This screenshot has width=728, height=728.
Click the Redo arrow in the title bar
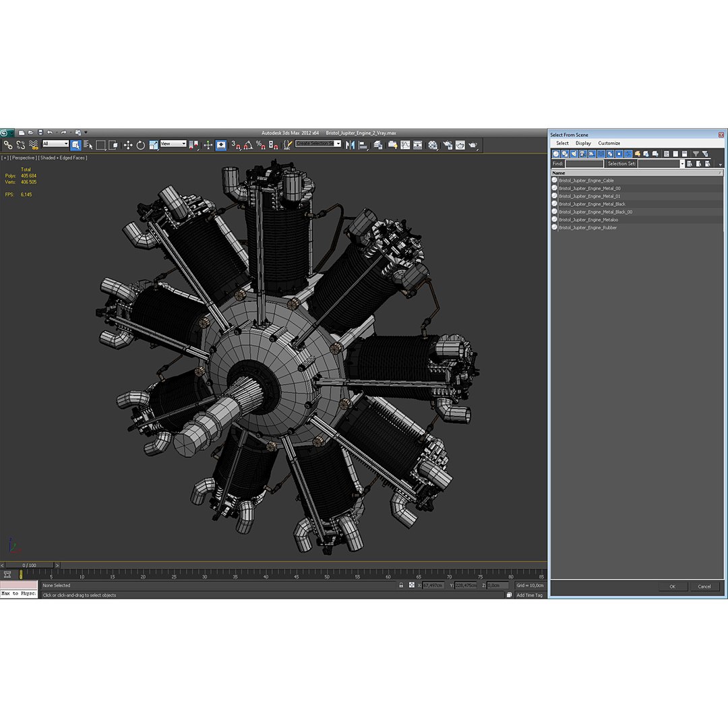[63, 133]
